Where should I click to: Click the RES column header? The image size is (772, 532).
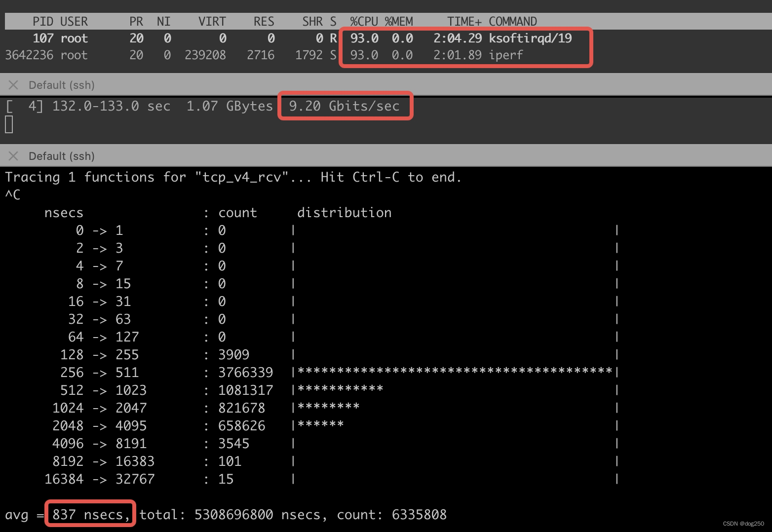pyautogui.click(x=264, y=22)
